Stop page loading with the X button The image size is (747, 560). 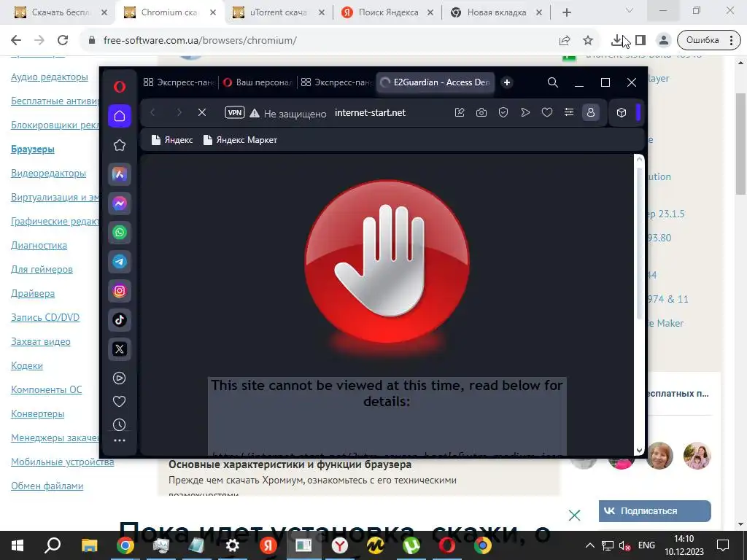point(202,112)
